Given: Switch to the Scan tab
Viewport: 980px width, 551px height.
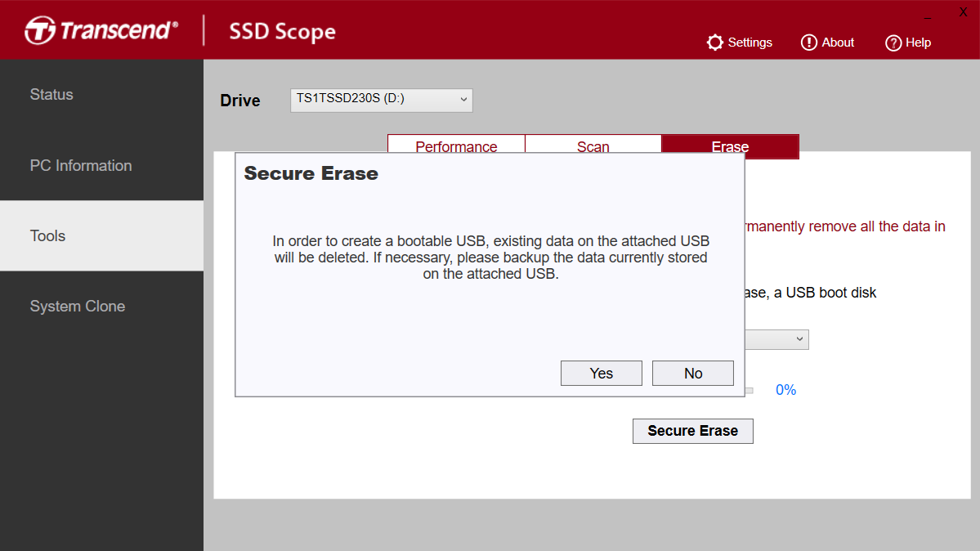Looking at the screenshot, I should tap(593, 145).
